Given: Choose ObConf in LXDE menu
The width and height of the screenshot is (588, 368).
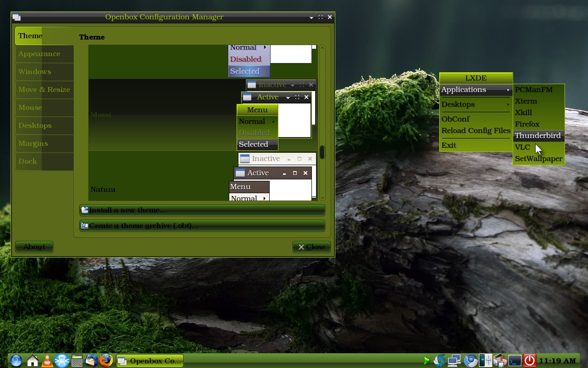Looking at the screenshot, I should (476, 119).
